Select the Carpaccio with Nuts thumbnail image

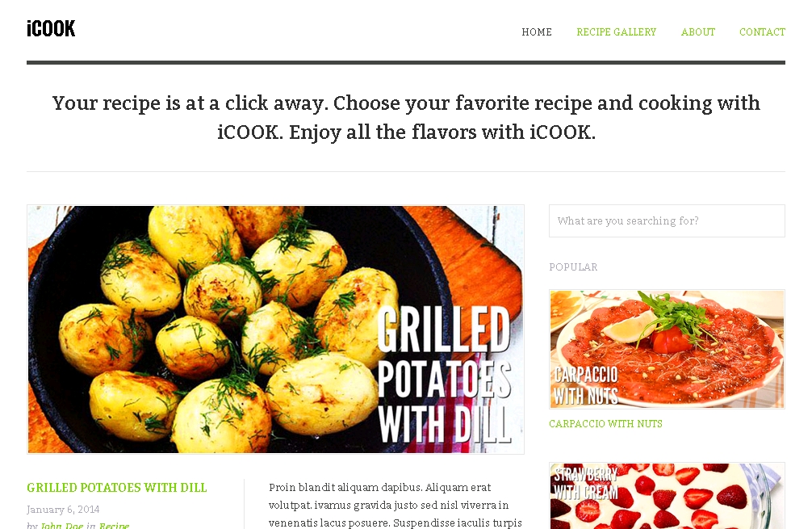pos(667,349)
